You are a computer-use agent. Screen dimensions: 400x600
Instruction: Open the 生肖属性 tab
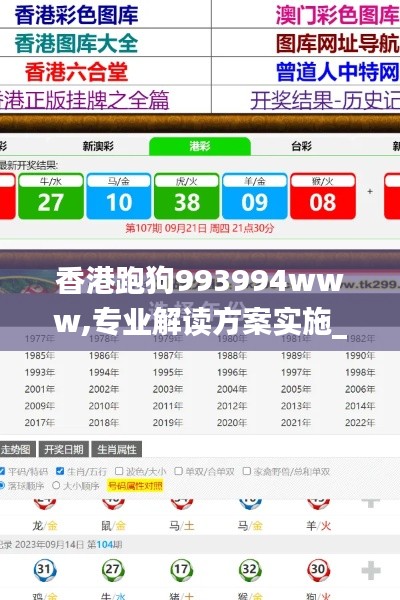(117, 449)
